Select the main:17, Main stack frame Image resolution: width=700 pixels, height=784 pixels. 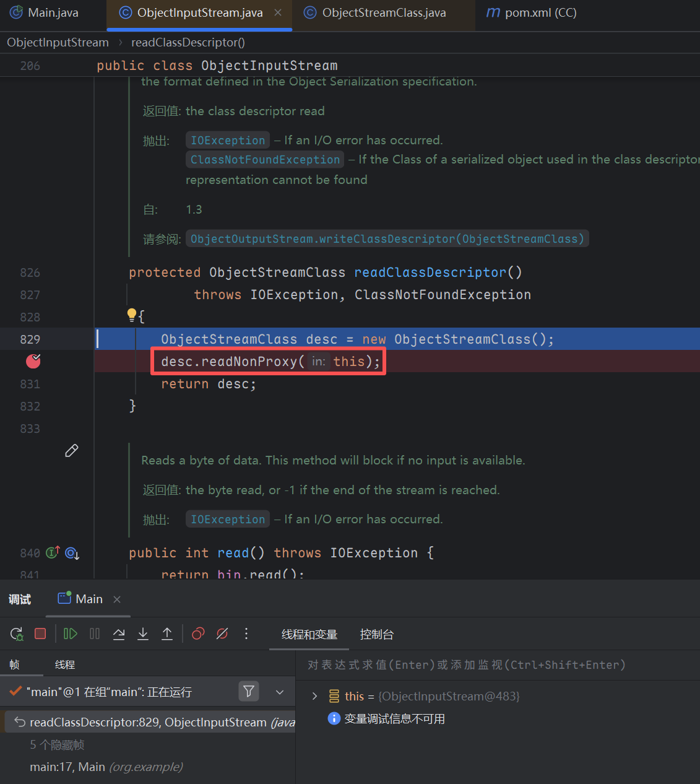click(106, 767)
